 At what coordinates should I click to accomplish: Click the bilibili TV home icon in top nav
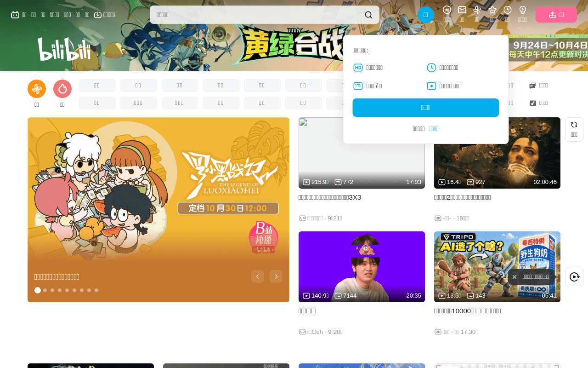(15, 15)
